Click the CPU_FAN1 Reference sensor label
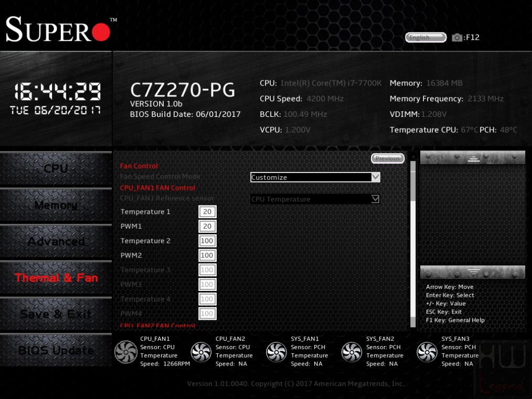 tap(167, 198)
